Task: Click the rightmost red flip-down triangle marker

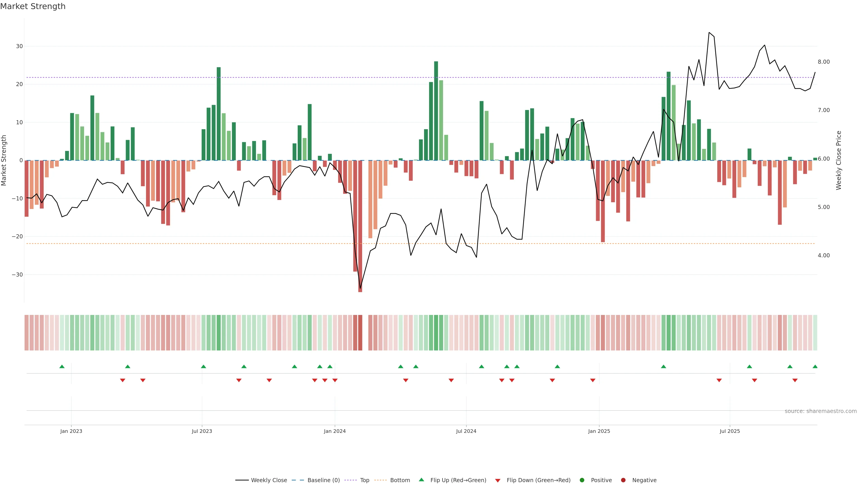Action: [795, 380]
